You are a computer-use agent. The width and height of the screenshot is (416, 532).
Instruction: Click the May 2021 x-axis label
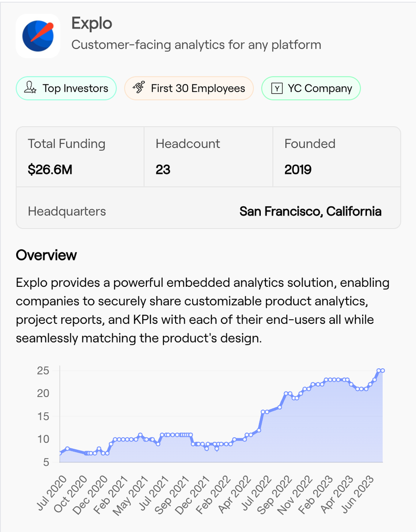pos(131,495)
